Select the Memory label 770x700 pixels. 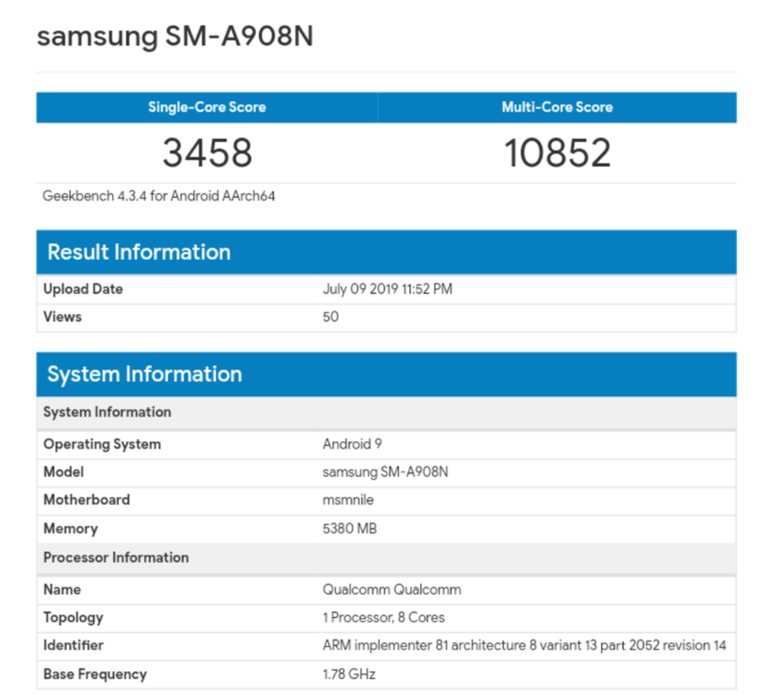coord(71,528)
